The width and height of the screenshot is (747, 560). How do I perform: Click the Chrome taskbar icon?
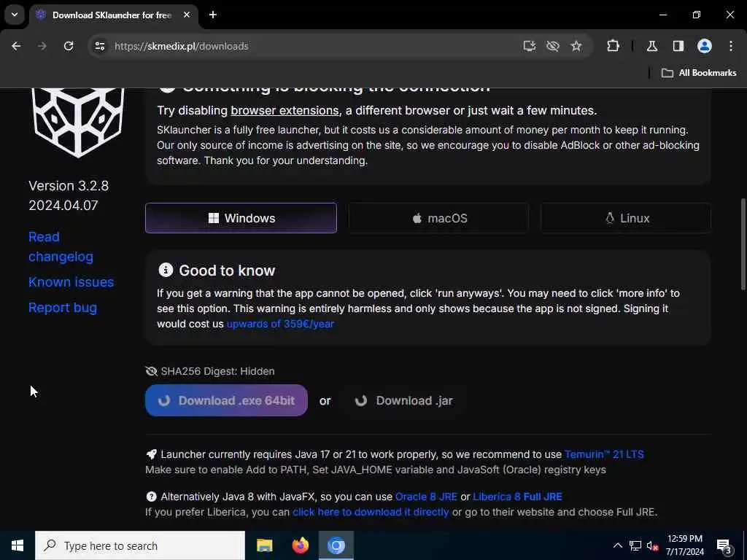point(336,545)
